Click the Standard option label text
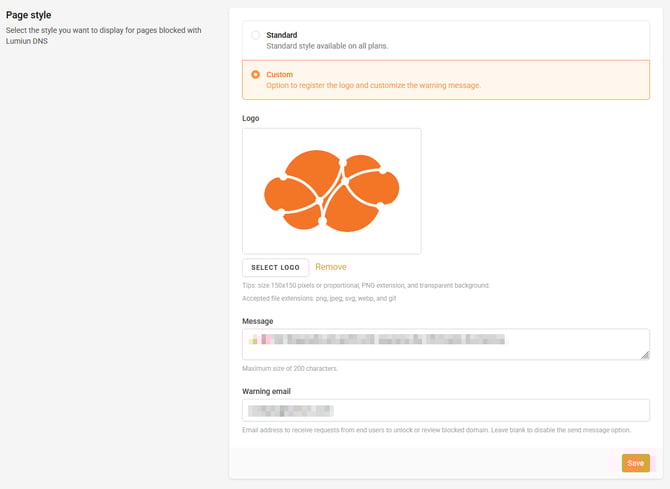 pos(281,35)
